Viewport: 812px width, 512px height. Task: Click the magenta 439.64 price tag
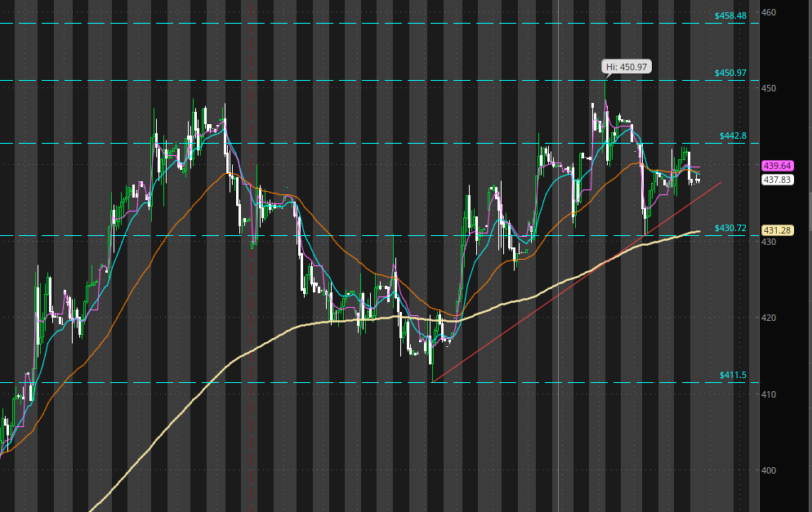778,166
